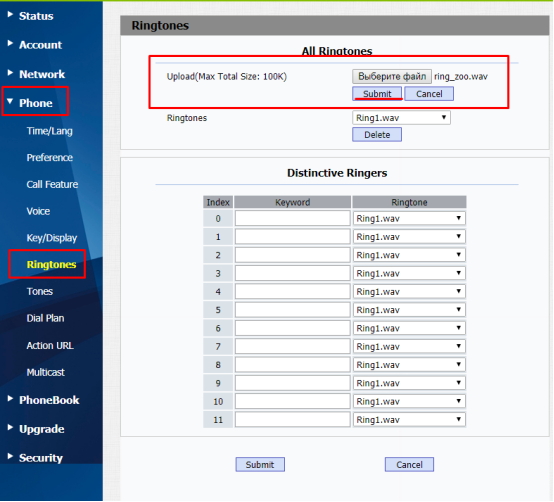Open the Dial Plan page
The width and height of the screenshot is (554, 502).
45,318
